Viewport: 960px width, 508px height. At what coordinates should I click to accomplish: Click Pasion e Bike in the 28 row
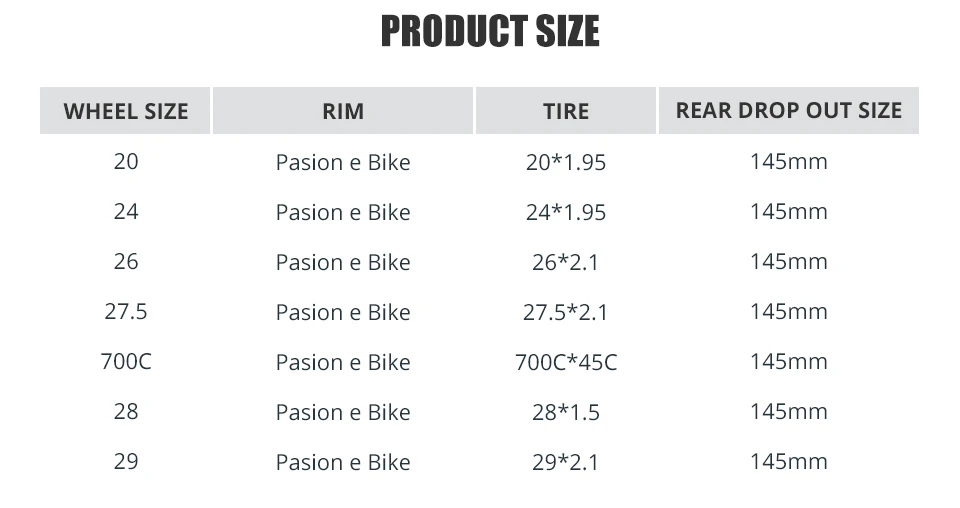click(x=343, y=412)
